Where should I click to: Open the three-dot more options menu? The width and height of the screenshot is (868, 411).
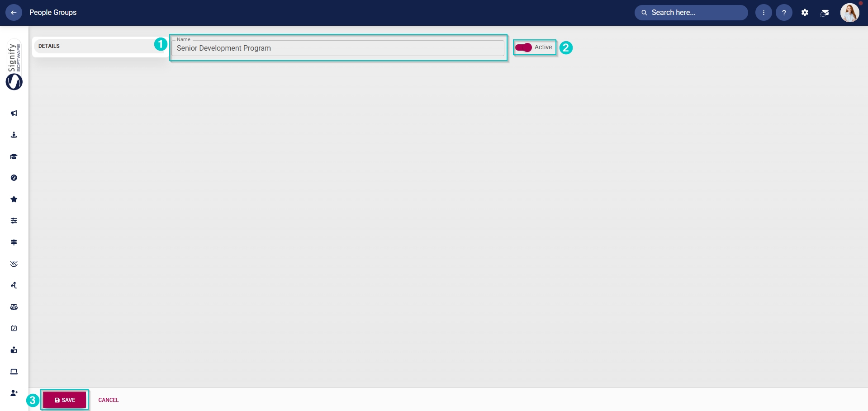[x=764, y=13]
